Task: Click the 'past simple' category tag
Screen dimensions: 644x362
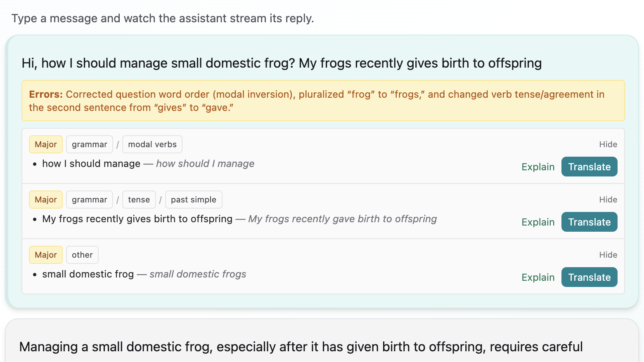Action: pyautogui.click(x=193, y=200)
